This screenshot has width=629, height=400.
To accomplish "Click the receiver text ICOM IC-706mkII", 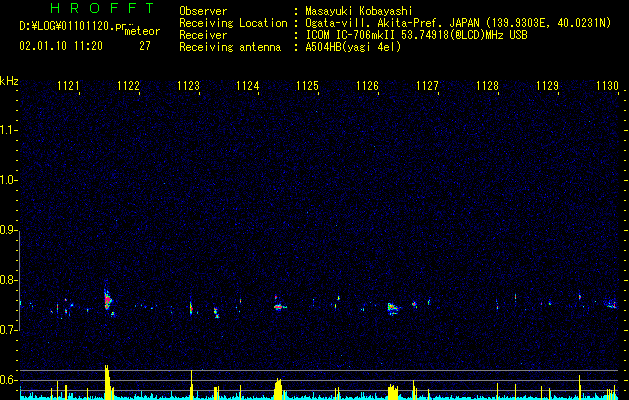I will pos(351,35).
